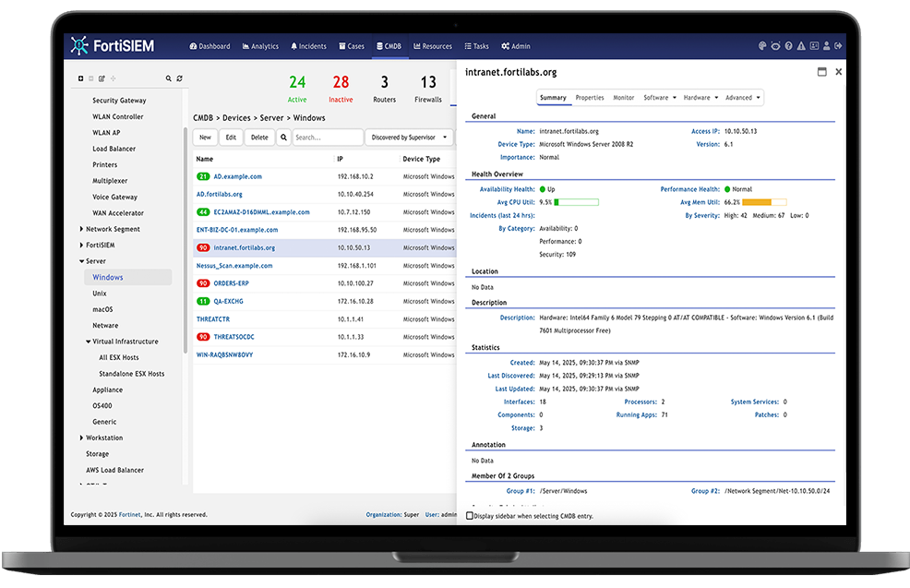Collapse the Virtual Infrastructure tree node
Viewport: 910px width, 588px height.
point(88,342)
